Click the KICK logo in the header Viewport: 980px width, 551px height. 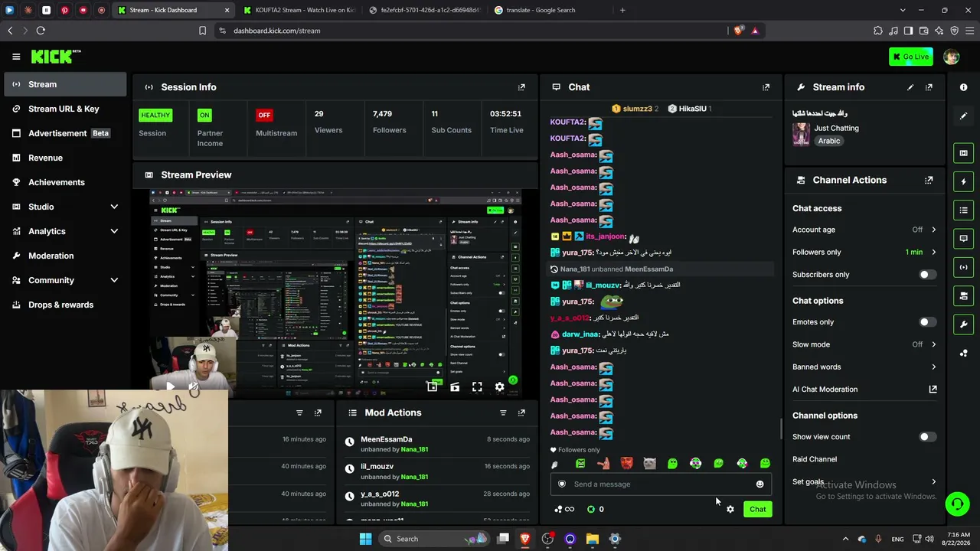tap(55, 57)
